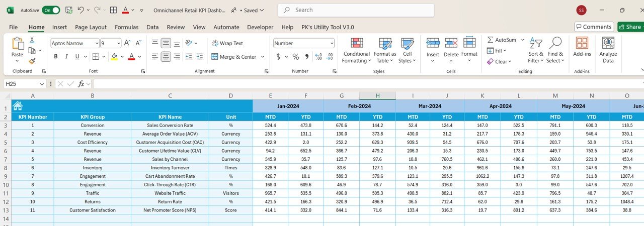This screenshot has height=226, width=644.
Task: Open Find & Select magnifier
Action: coord(555,50)
